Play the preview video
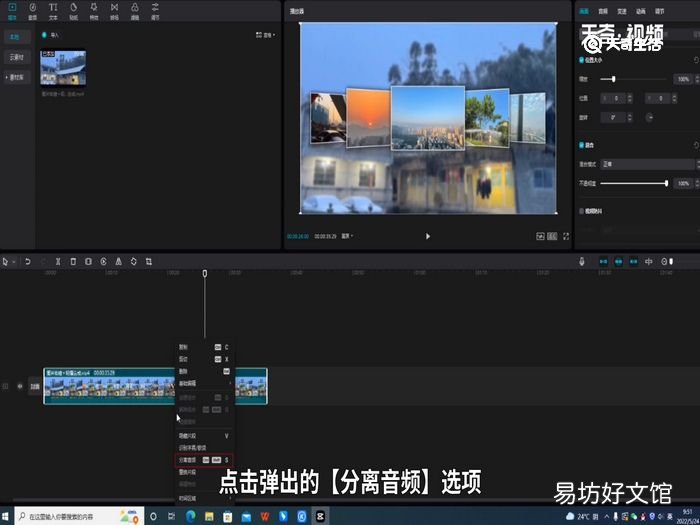 point(428,236)
